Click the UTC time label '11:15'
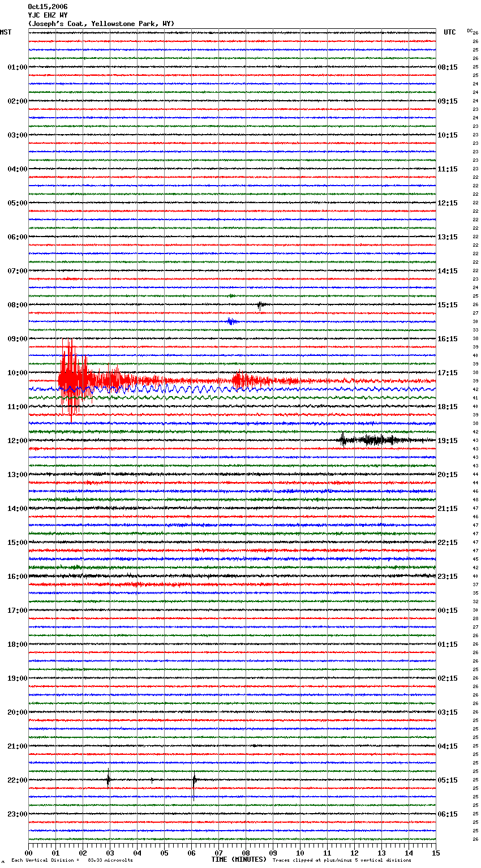 [x=448, y=169]
